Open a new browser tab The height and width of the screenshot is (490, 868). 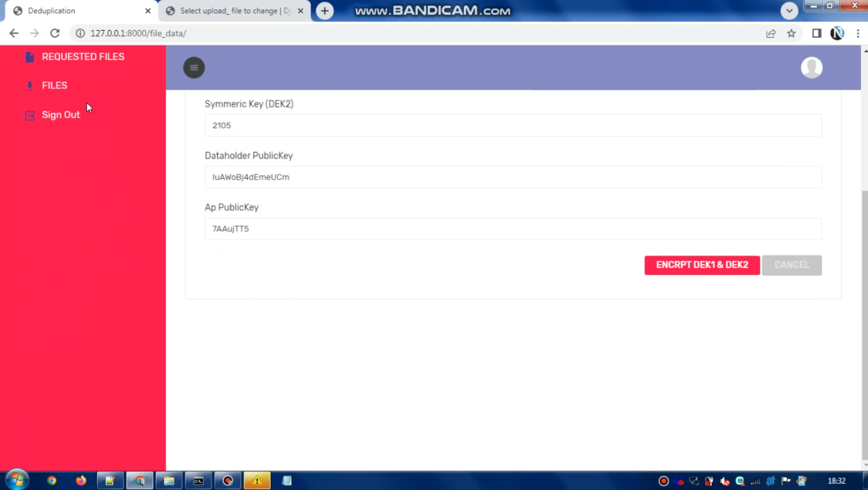point(325,10)
